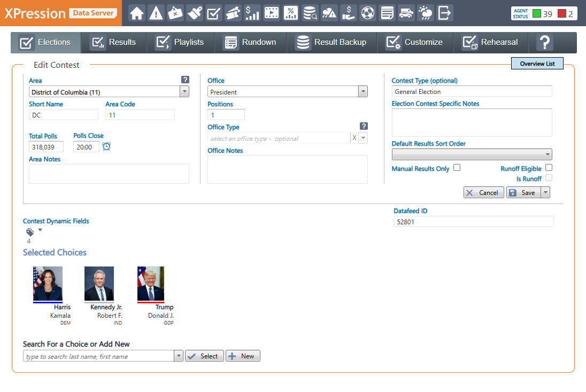Enable the Manual Results Only checkbox
Image resolution: width=586 pixels, height=392 pixels.
pyautogui.click(x=457, y=168)
